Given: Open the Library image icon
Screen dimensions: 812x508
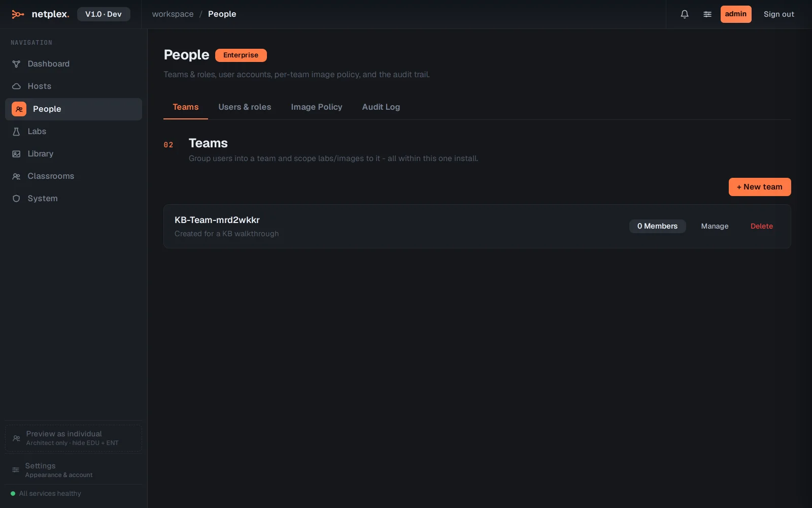Looking at the screenshot, I should click(x=16, y=154).
